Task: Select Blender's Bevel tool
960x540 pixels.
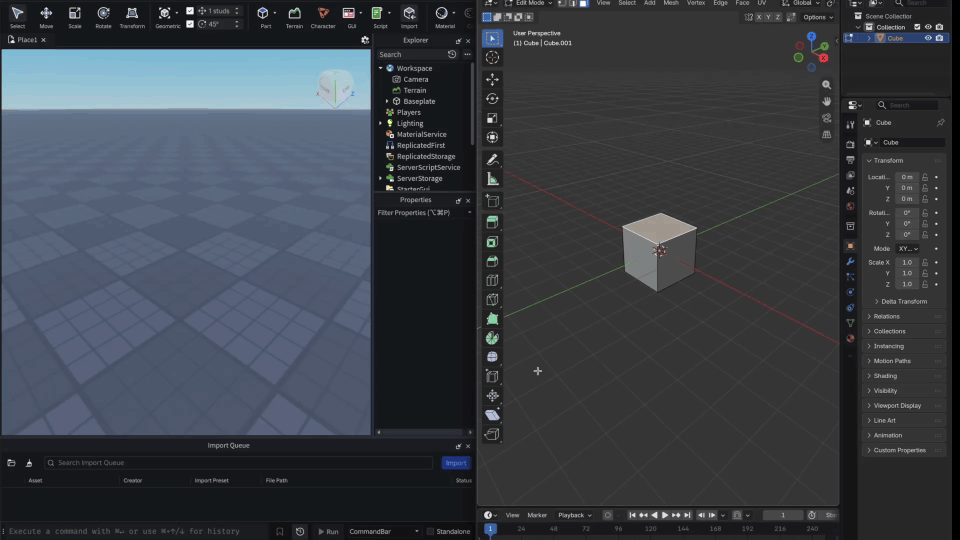Action: [x=492, y=261]
